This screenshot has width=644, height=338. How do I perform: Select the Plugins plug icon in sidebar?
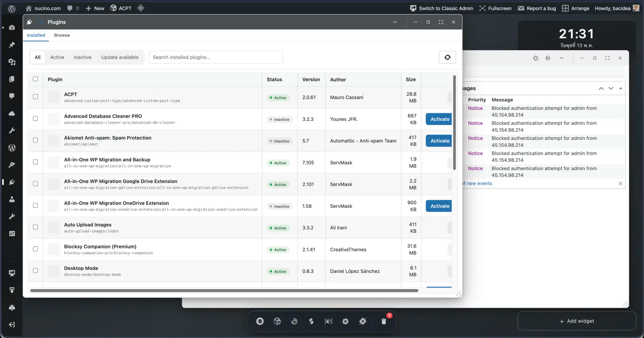[12, 182]
